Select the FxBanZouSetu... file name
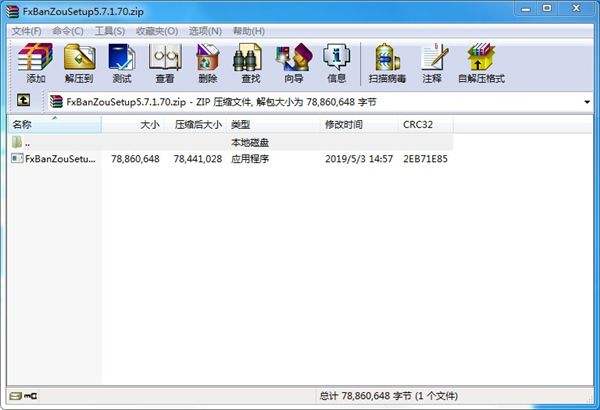Viewport: 600px width, 410px height. [x=60, y=158]
